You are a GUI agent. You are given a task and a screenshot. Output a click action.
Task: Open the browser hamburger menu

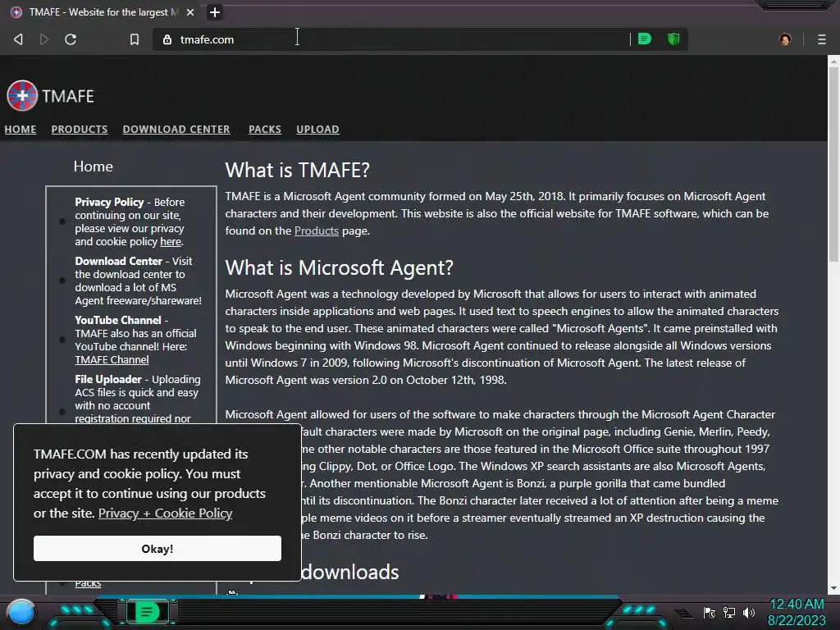point(821,39)
